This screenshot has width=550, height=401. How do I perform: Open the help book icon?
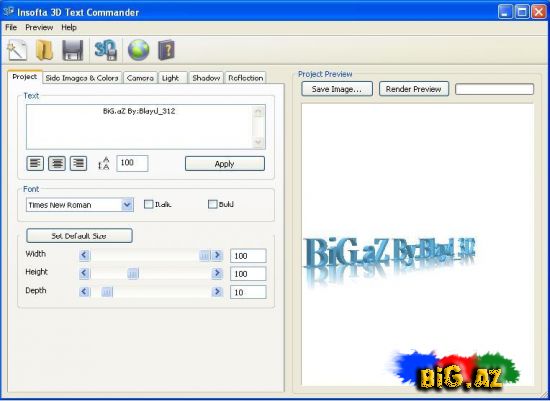[x=166, y=50]
